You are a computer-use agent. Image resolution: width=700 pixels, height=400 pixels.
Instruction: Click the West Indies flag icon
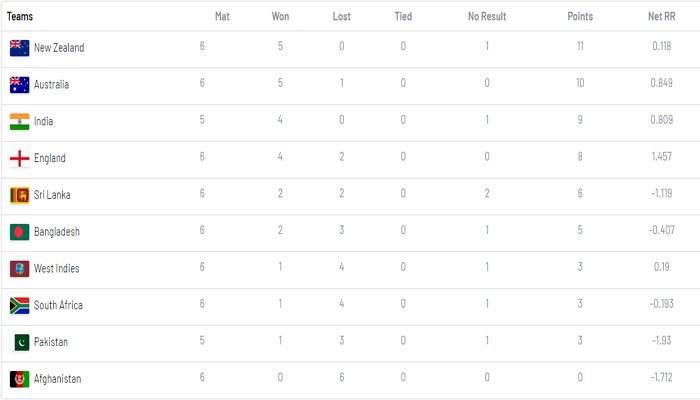[x=19, y=269]
